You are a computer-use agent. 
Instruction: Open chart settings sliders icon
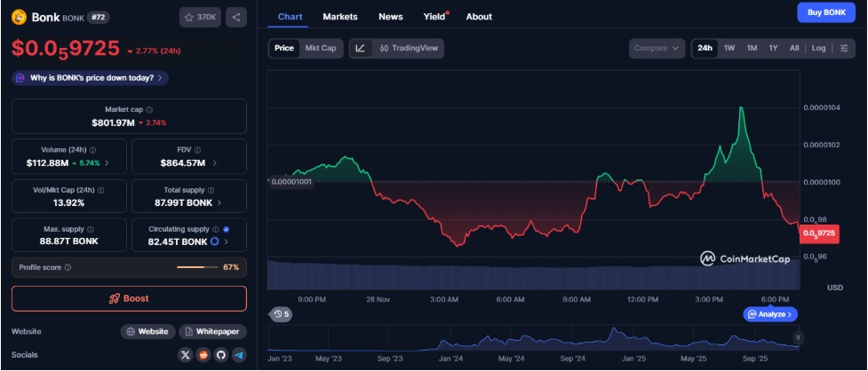[x=843, y=48]
